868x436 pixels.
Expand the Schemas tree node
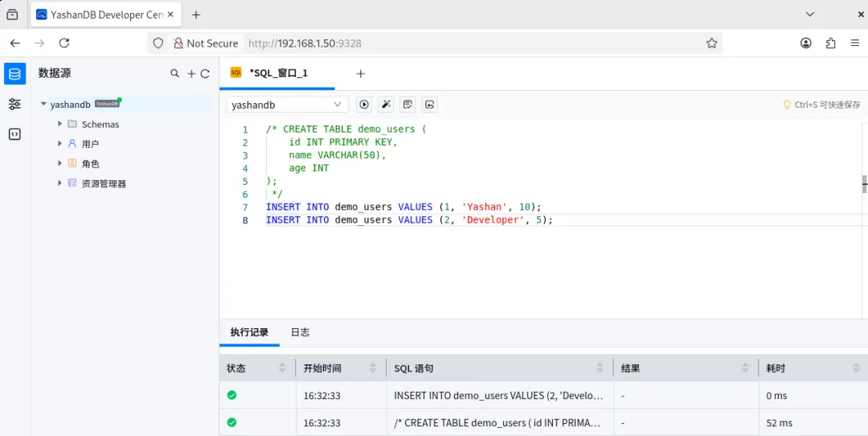[59, 124]
